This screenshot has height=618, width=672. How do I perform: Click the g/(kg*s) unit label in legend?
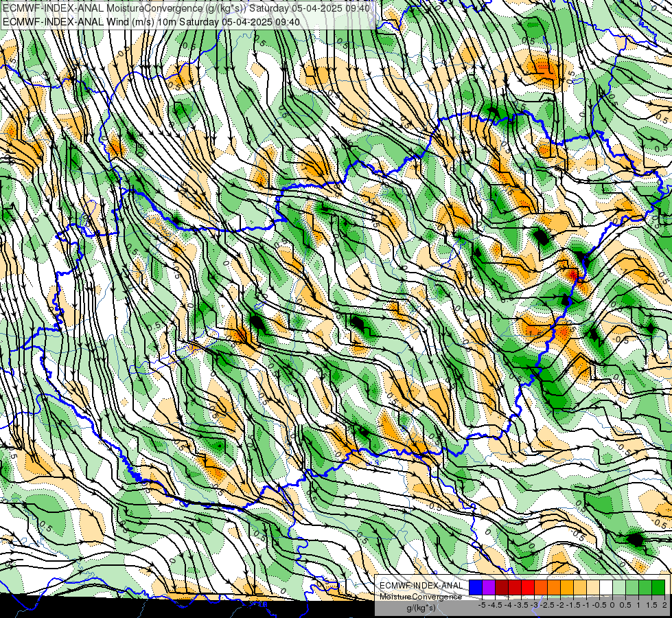(x=421, y=608)
